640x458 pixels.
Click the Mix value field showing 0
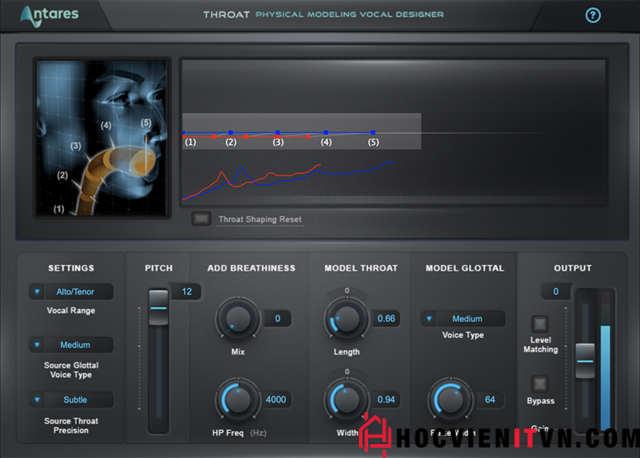click(278, 318)
